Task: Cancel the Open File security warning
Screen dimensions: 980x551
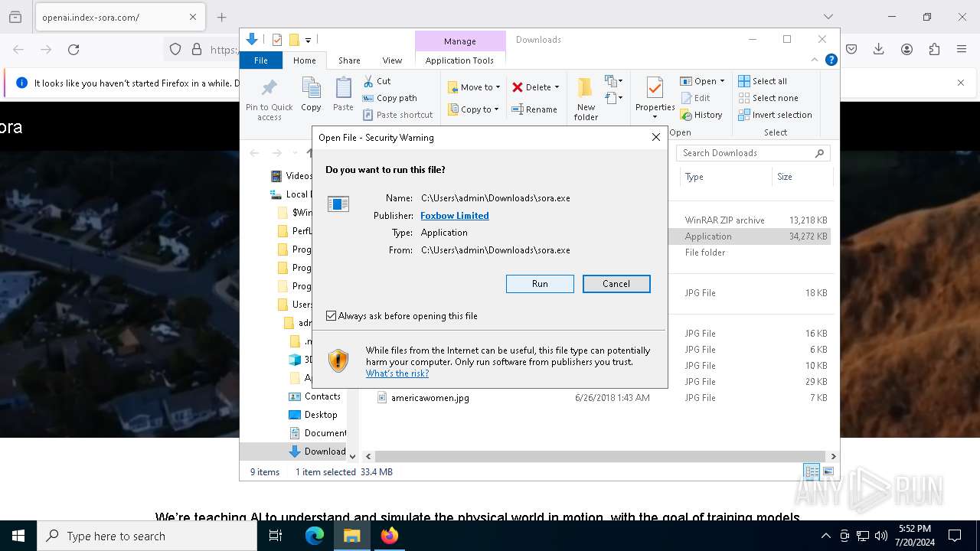Action: [616, 284]
